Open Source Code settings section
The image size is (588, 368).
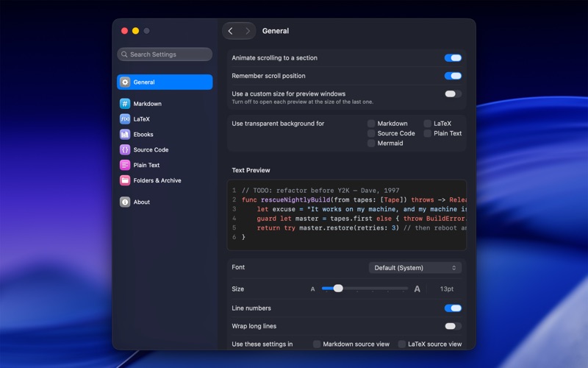(x=165, y=150)
